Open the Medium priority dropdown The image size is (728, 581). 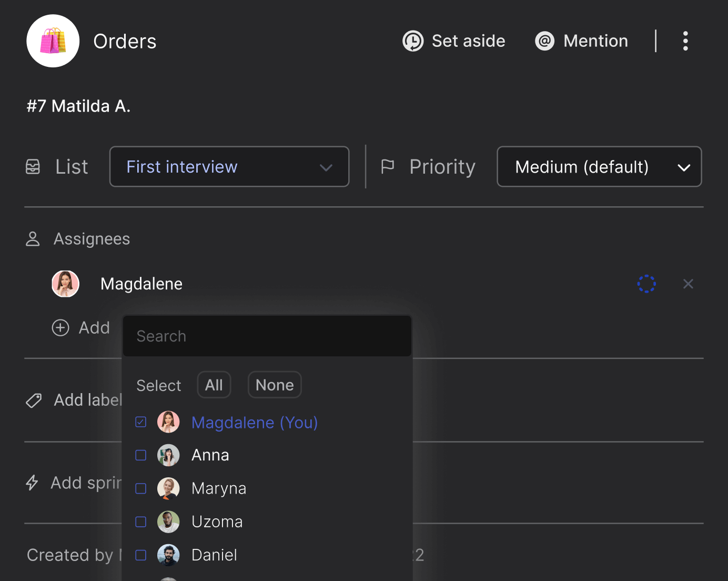599,167
